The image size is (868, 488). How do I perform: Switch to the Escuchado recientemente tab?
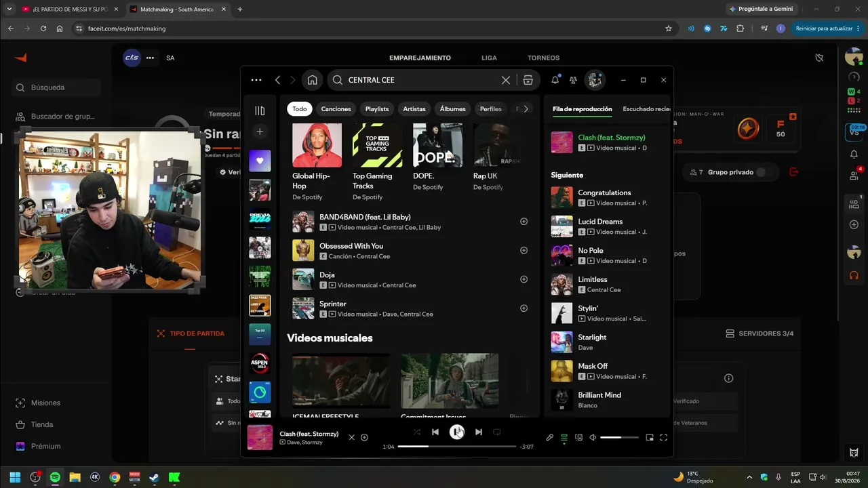(647, 109)
